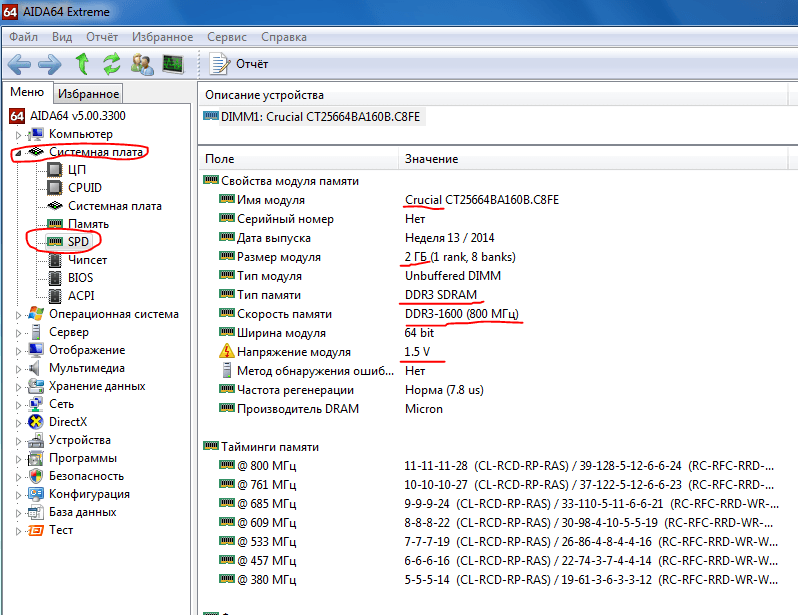
Task: Click the Устройства category icon
Action: (36, 440)
